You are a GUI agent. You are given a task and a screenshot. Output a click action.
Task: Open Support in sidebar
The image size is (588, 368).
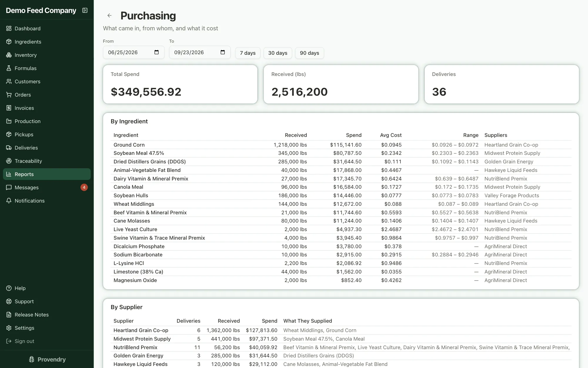pos(47,301)
